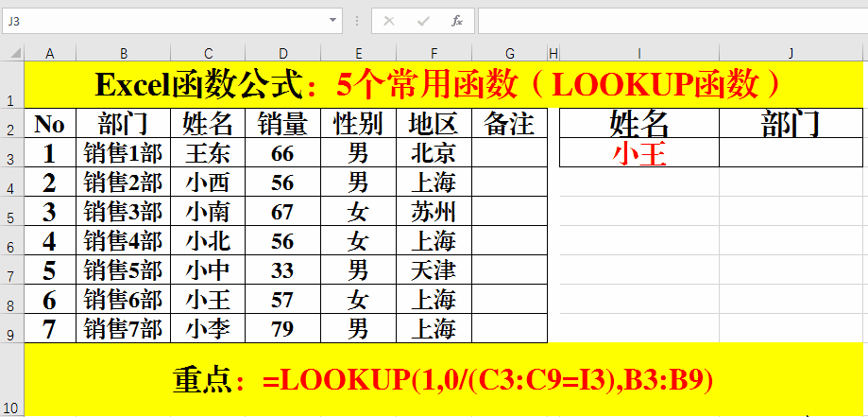Select column I header
Viewport: 868px width, 417px height.
coord(639,53)
